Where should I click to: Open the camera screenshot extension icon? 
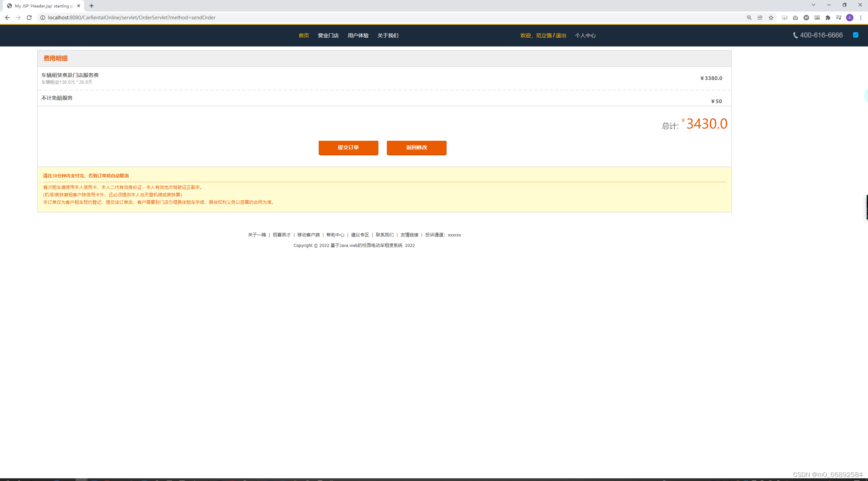795,18
